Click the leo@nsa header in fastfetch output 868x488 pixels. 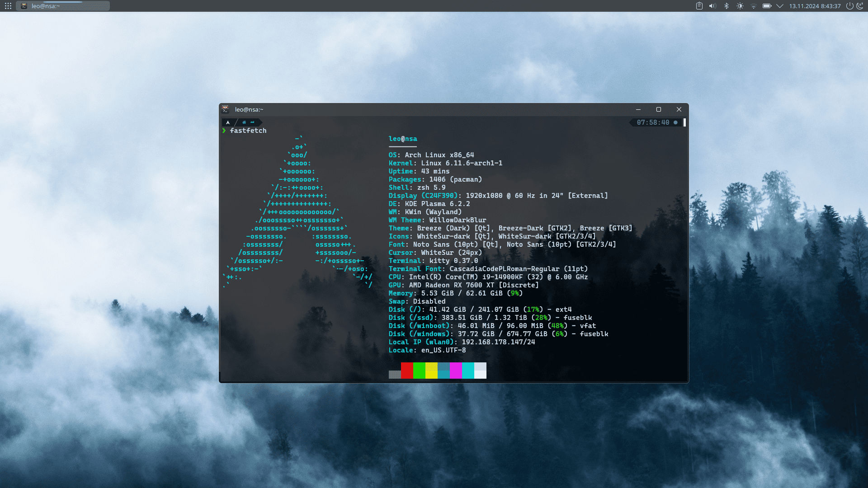403,139
